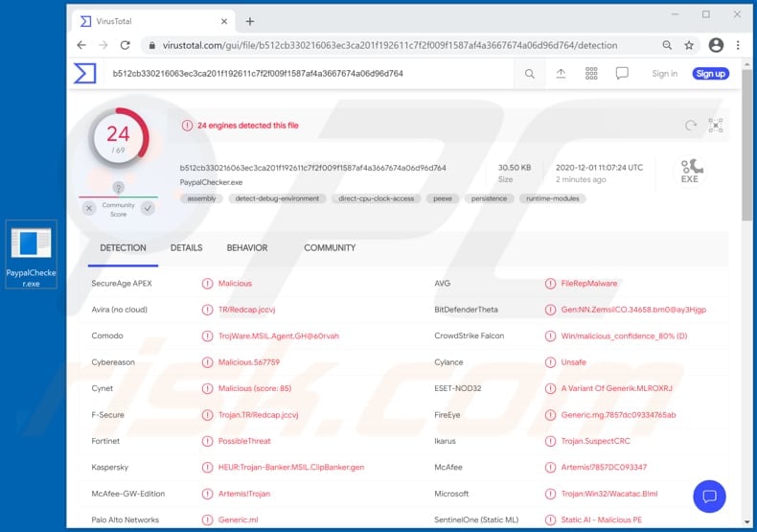Click the community score question mark icon
This screenshot has width=757, height=532.
point(118,187)
